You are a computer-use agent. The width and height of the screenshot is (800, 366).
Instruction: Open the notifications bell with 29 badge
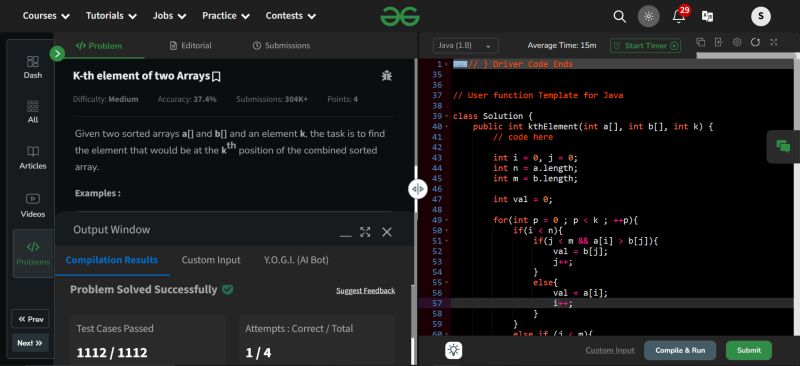[x=679, y=16]
